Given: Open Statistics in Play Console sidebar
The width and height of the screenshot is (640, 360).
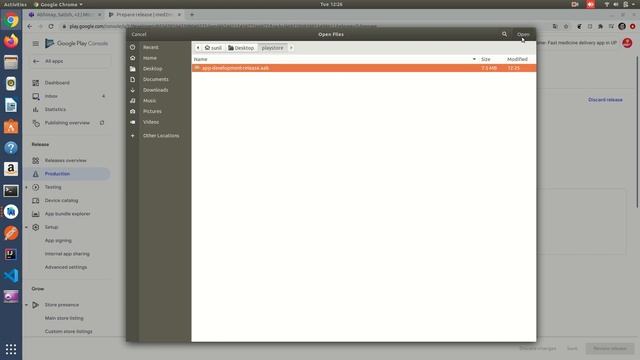Looking at the screenshot, I should coord(55,109).
